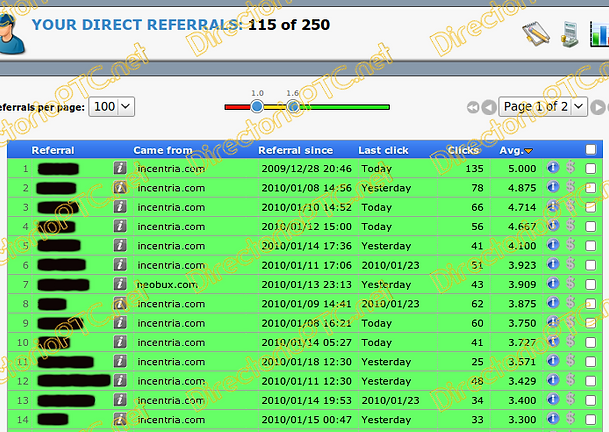The image size is (609, 432).
Task: Click the neobux.com source in row 7
Action: [x=167, y=284]
